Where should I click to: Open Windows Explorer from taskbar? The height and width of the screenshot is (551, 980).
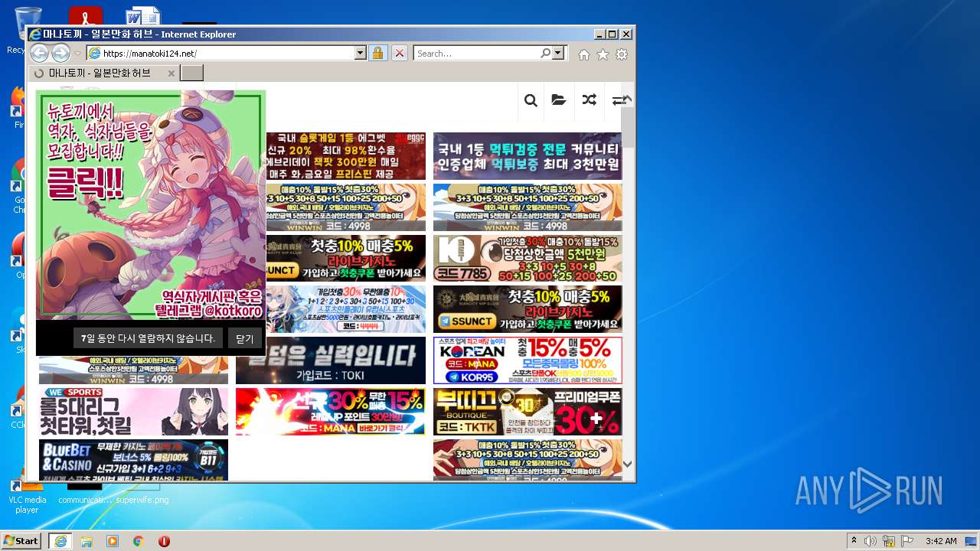click(87, 541)
